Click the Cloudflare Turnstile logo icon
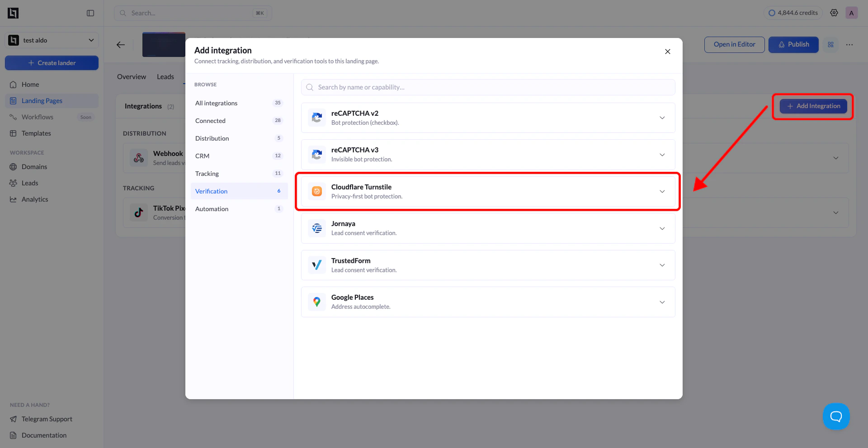This screenshot has height=448, width=868. coord(317,191)
